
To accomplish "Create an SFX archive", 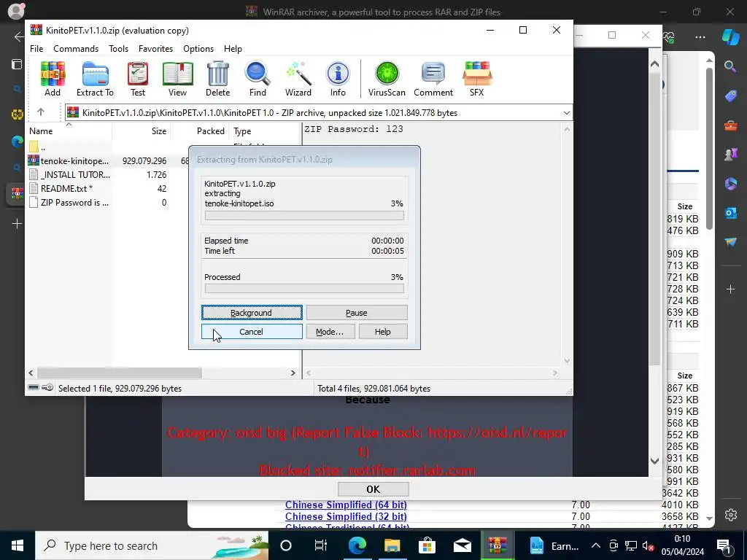I will [x=477, y=79].
